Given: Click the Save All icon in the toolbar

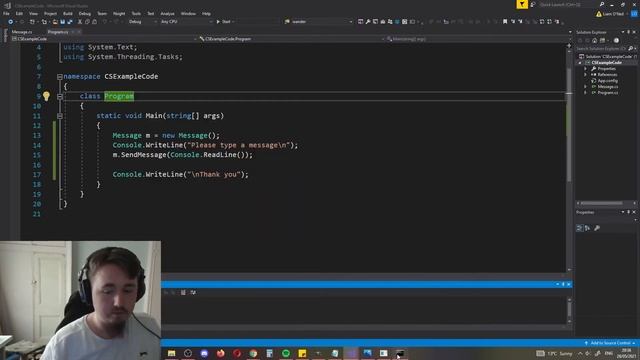Looking at the screenshot, I should pos(70,22).
